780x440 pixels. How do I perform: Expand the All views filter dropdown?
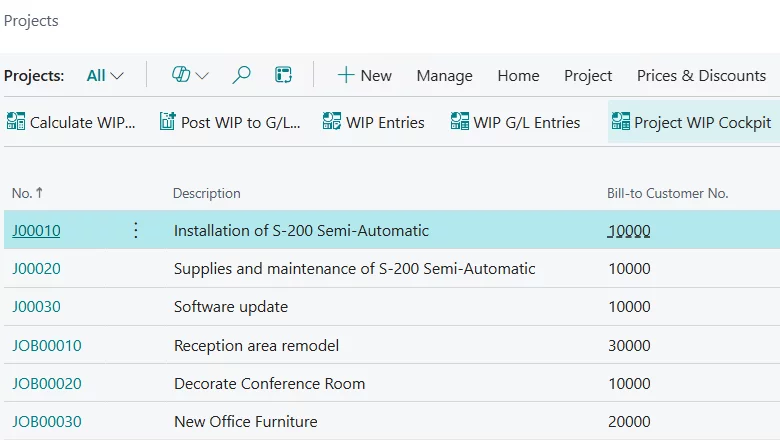pos(105,75)
